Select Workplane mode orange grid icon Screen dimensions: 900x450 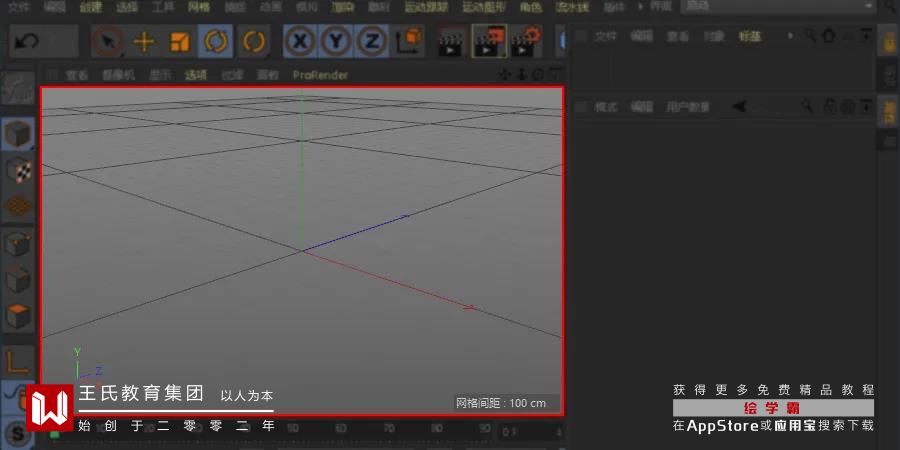(19, 206)
